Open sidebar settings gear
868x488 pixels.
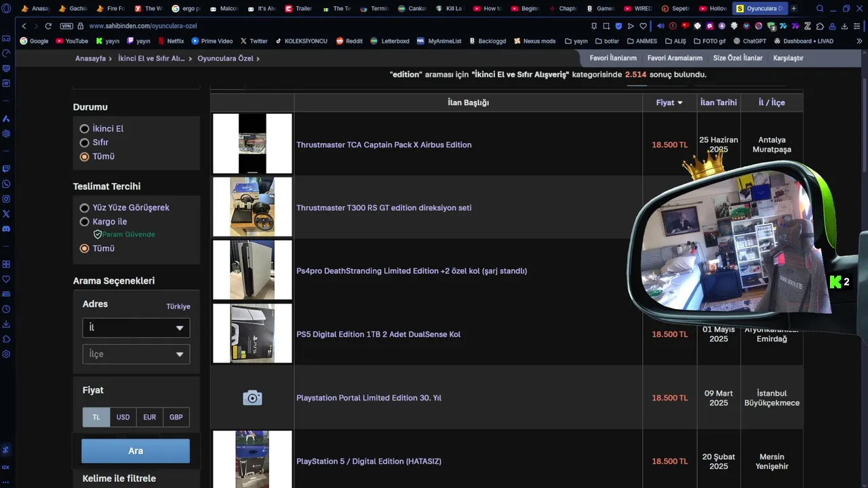(6, 354)
